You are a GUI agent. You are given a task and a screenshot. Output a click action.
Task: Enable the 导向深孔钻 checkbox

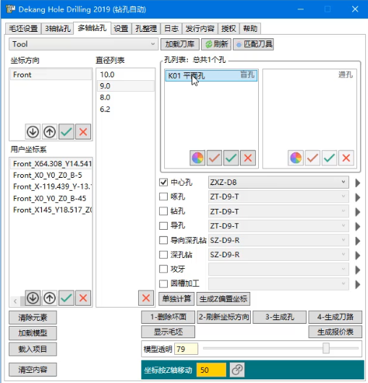point(163,240)
